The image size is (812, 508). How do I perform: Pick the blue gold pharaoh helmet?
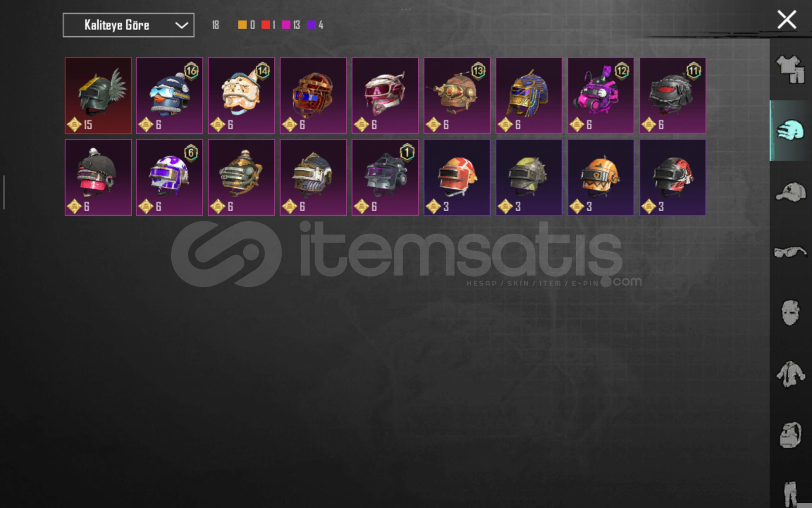tap(529, 95)
